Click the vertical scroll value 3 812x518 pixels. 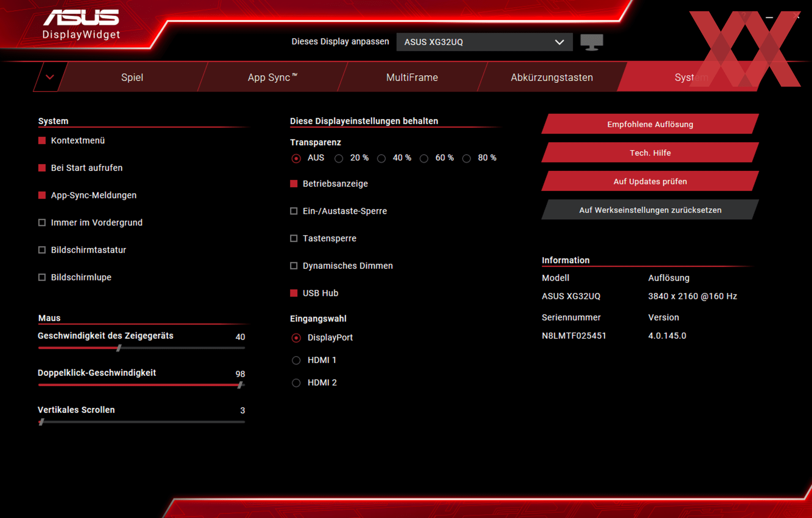[x=242, y=410]
